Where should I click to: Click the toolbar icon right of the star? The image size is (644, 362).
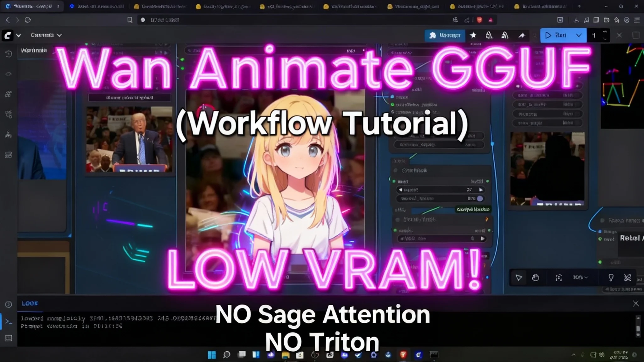click(489, 35)
